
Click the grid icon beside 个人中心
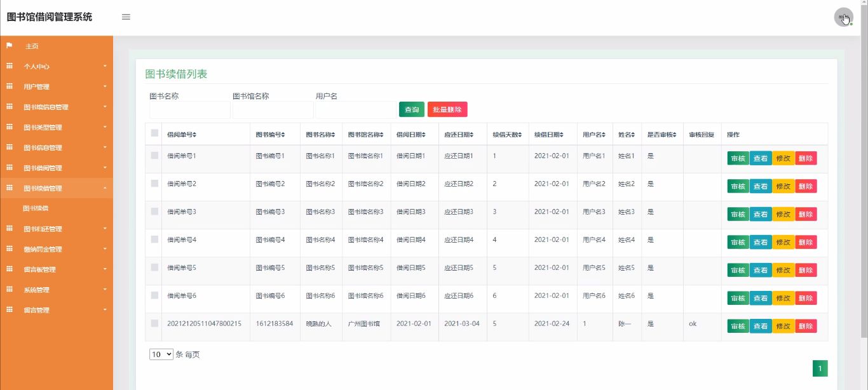10,66
